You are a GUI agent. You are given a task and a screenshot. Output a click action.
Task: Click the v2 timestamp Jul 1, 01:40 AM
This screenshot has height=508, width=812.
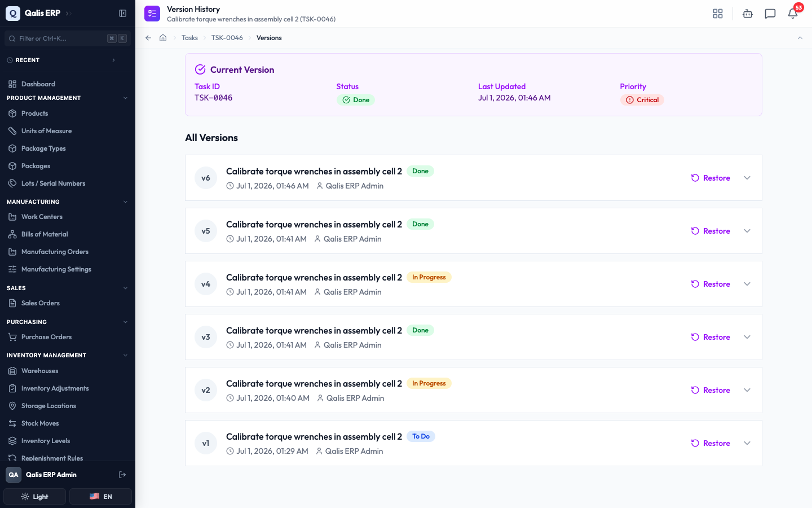pyautogui.click(x=273, y=398)
